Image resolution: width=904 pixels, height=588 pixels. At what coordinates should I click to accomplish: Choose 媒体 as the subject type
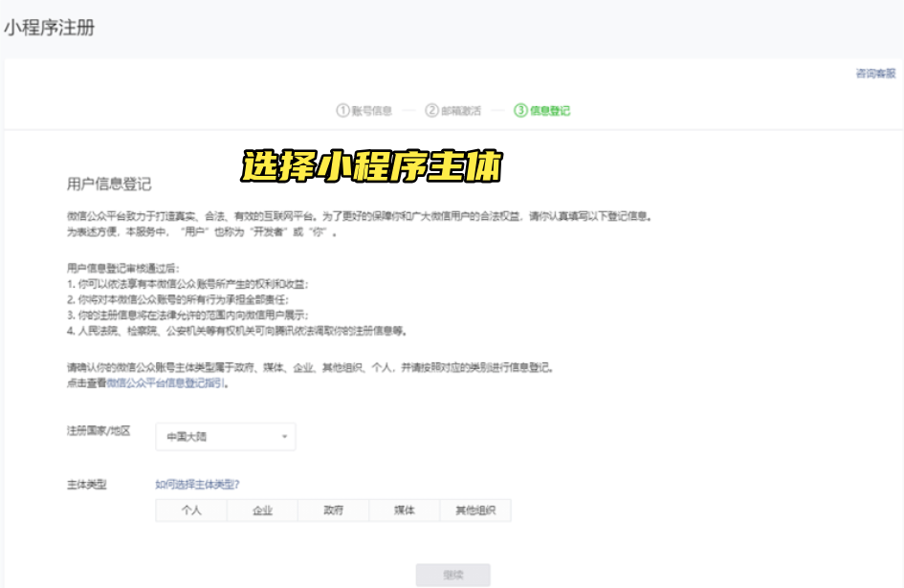pyautogui.click(x=404, y=511)
